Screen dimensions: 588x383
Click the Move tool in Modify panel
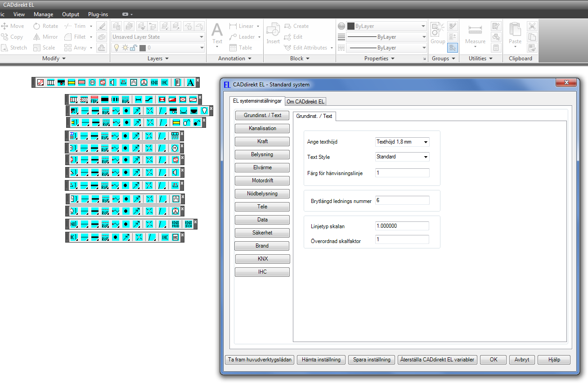click(13, 26)
